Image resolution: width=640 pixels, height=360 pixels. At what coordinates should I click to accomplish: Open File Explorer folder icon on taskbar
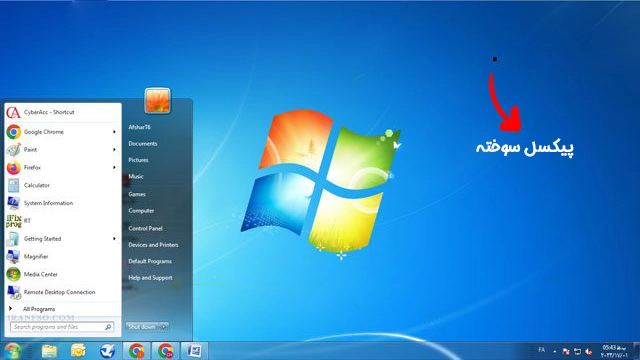pos(49,351)
